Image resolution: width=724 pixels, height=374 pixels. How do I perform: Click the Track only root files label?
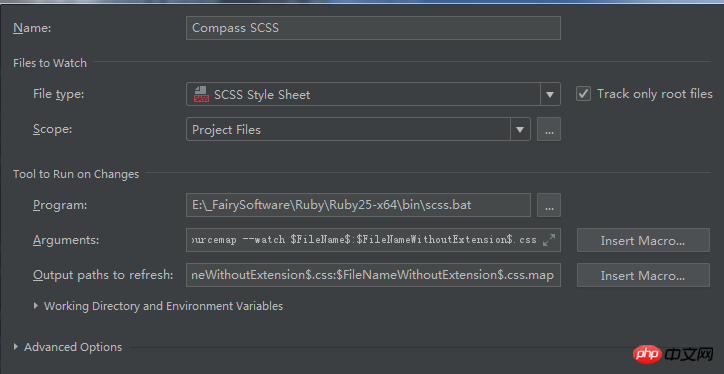655,94
